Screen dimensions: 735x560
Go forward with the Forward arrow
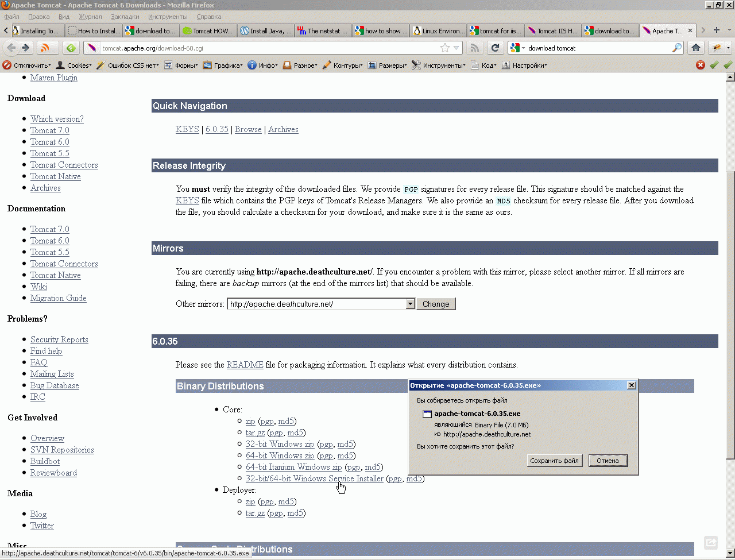click(x=25, y=48)
